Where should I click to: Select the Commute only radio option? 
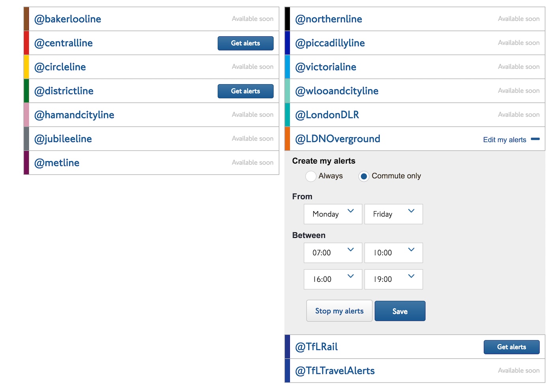pos(364,176)
